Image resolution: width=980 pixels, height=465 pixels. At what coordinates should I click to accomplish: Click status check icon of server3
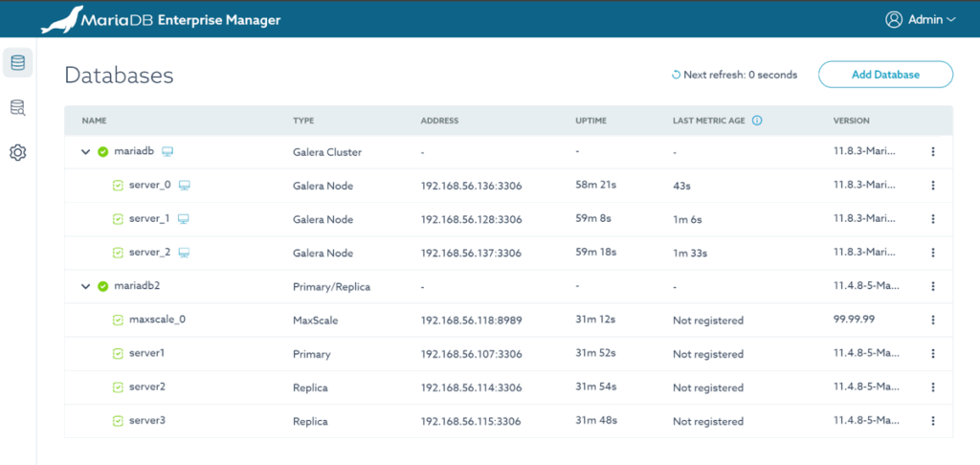(118, 421)
